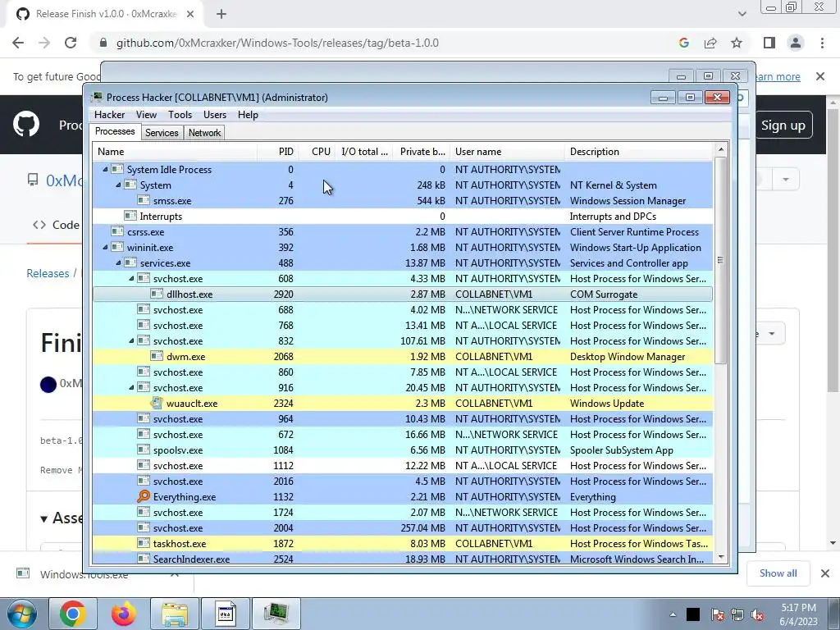Show hidden tray icons arrow
The image size is (840, 630).
(673, 614)
